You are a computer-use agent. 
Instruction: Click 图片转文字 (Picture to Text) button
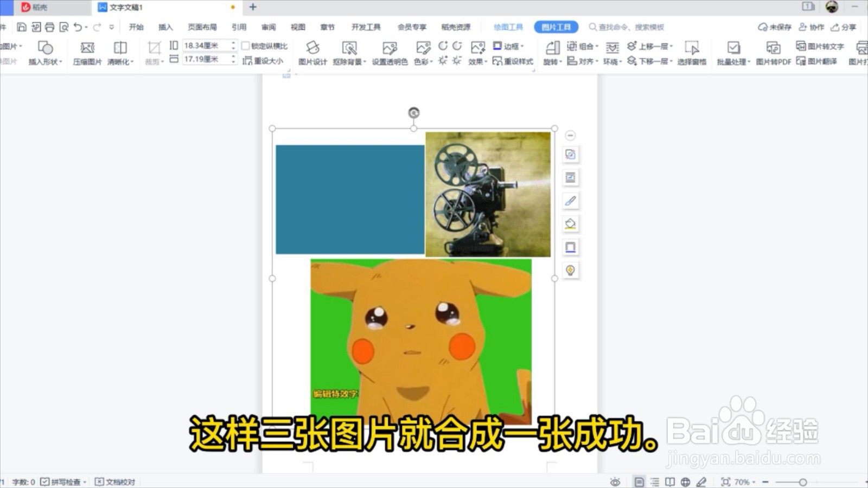tap(820, 46)
